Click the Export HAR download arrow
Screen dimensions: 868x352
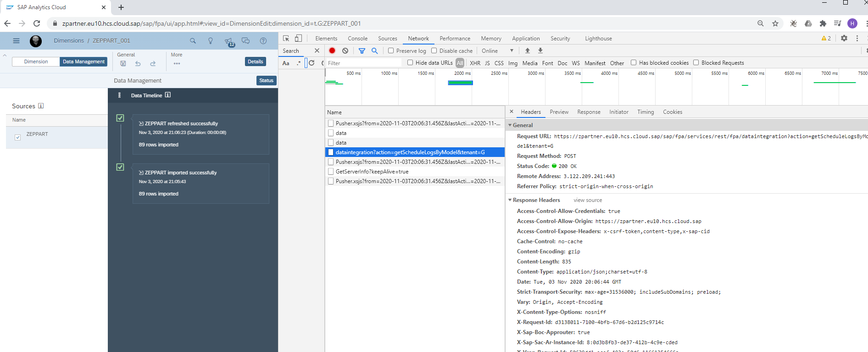(x=540, y=50)
